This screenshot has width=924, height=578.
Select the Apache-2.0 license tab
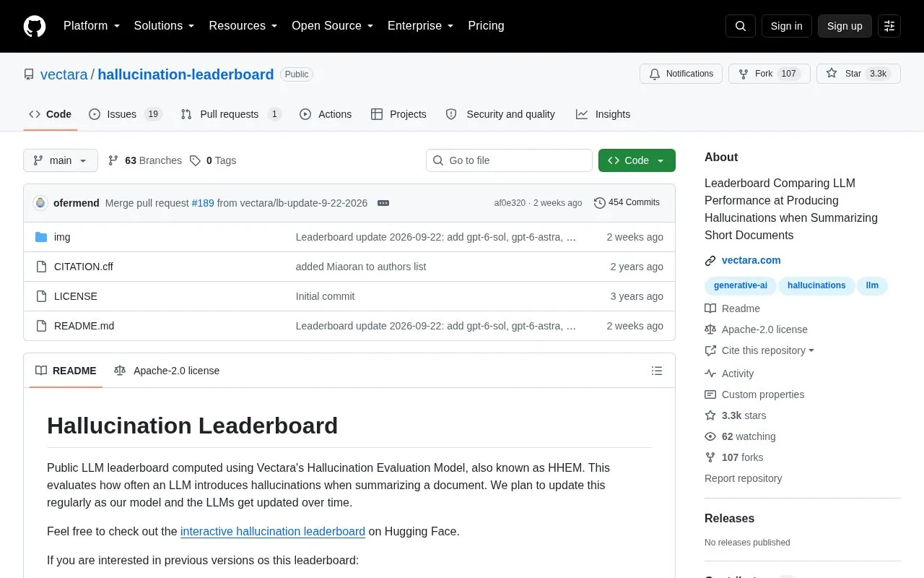click(x=167, y=371)
